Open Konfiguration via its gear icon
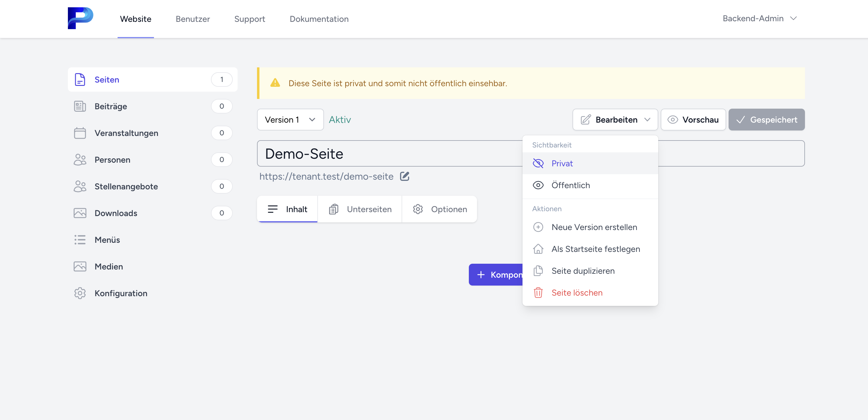868x420 pixels. [x=80, y=293]
